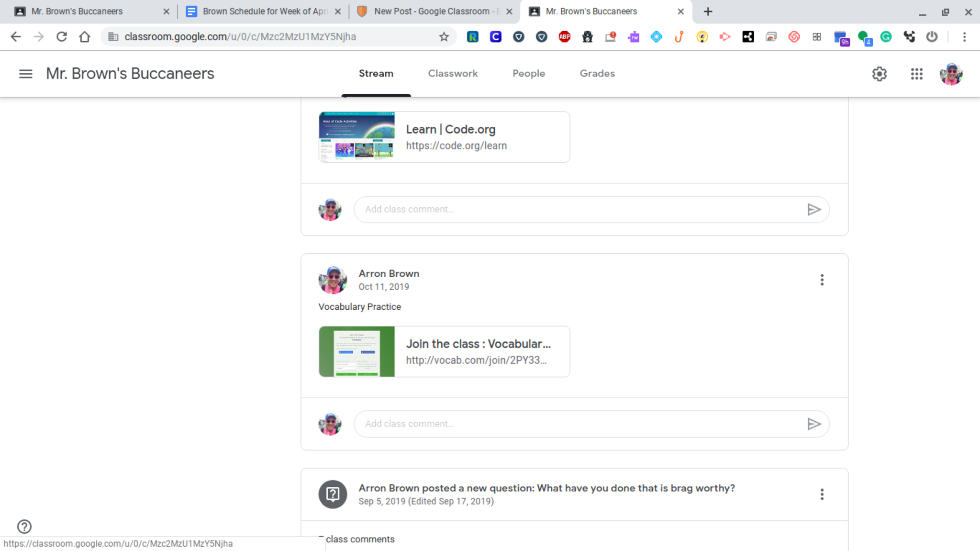Image resolution: width=980 pixels, height=551 pixels.
Task: Send comment on Vocabulary Practice post
Action: tap(814, 424)
